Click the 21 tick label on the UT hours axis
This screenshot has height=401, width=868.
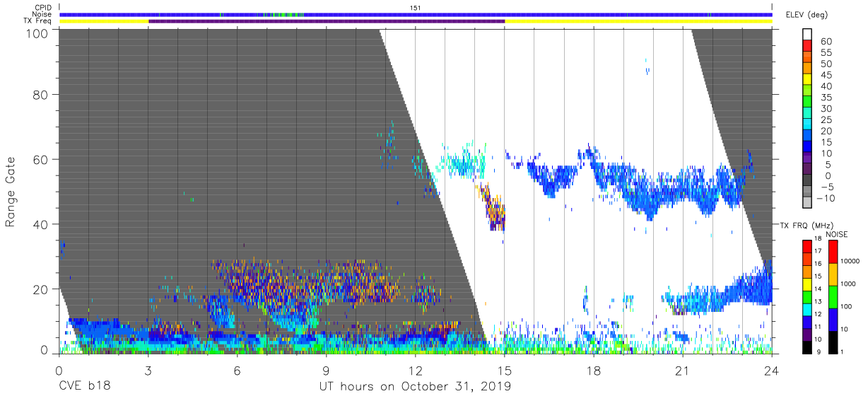click(683, 369)
